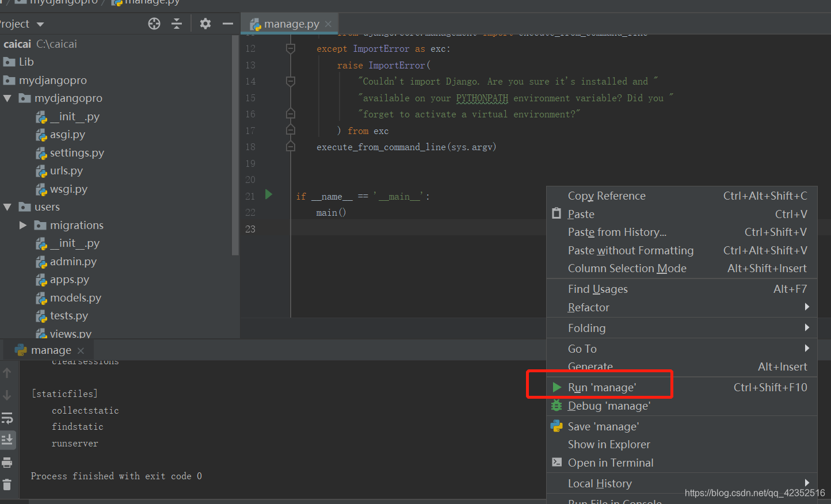The width and height of the screenshot is (831, 504).
Task: Choose Open in Terminal
Action: [682, 463]
